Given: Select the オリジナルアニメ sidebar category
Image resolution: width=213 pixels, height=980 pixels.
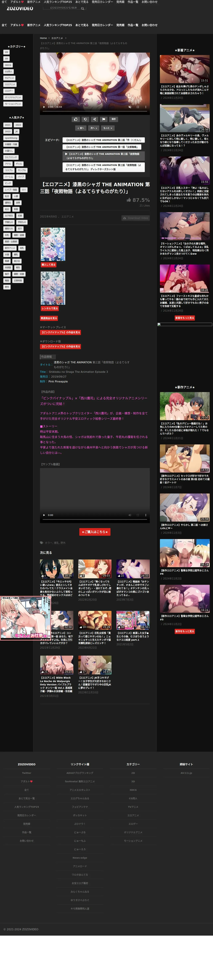Looking at the screenshot, I should coord(13,97).
